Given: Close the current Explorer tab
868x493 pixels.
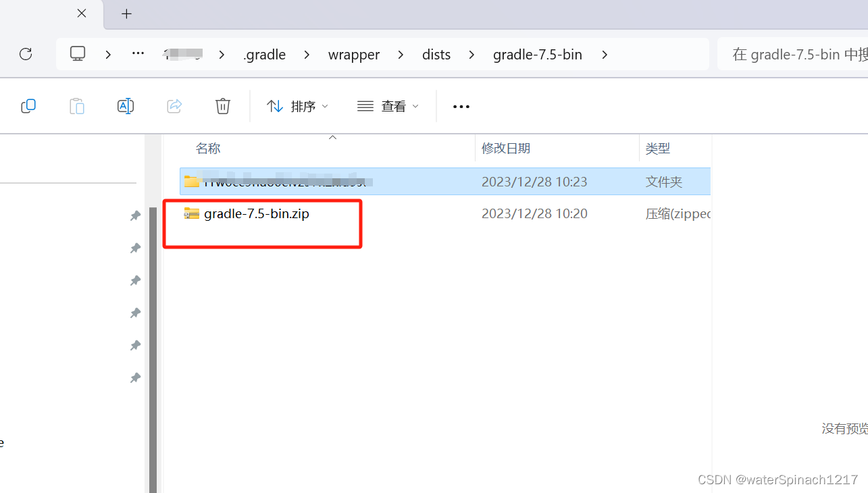Looking at the screenshot, I should click(82, 13).
